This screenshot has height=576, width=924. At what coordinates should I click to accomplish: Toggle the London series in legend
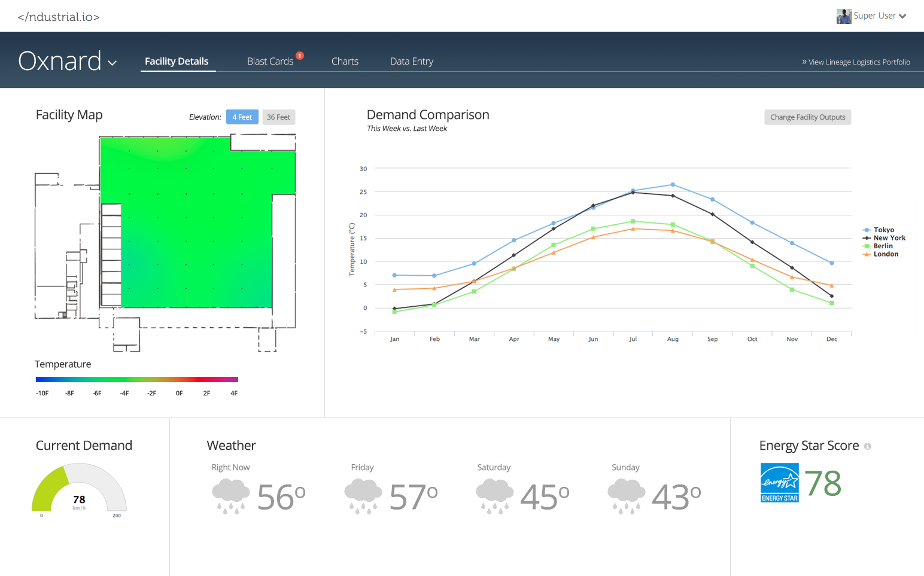click(885, 254)
